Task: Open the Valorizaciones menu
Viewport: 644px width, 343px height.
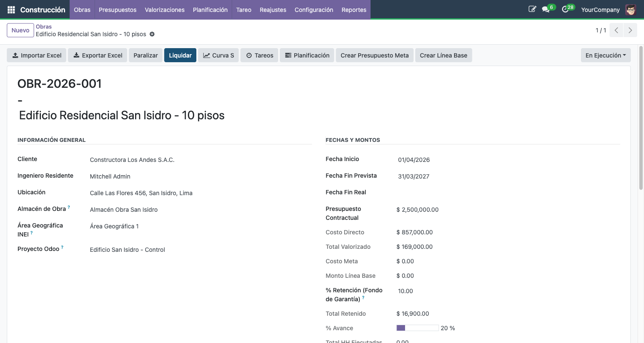Action: click(x=164, y=9)
